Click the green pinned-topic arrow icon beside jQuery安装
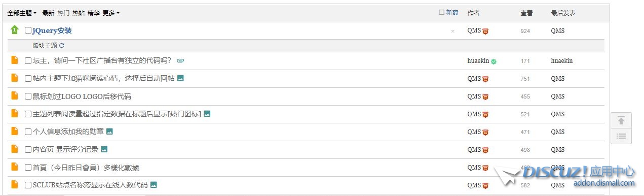Screen dimensions: 644x196 coord(15,30)
